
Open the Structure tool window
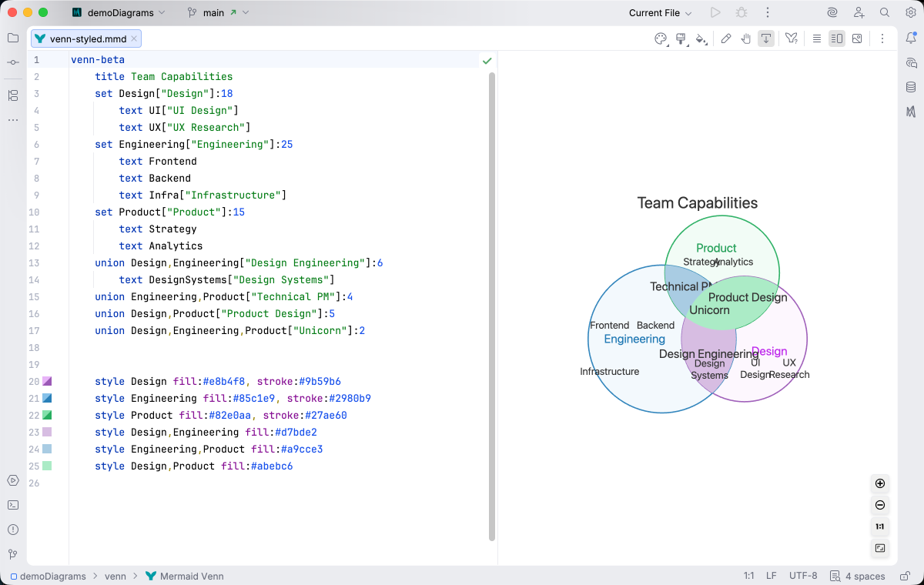[12, 95]
